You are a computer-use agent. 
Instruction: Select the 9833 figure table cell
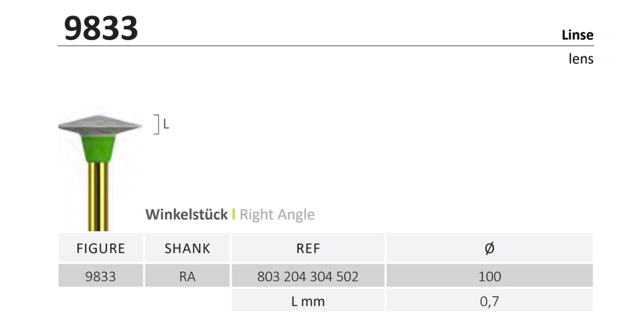pyautogui.click(x=101, y=277)
